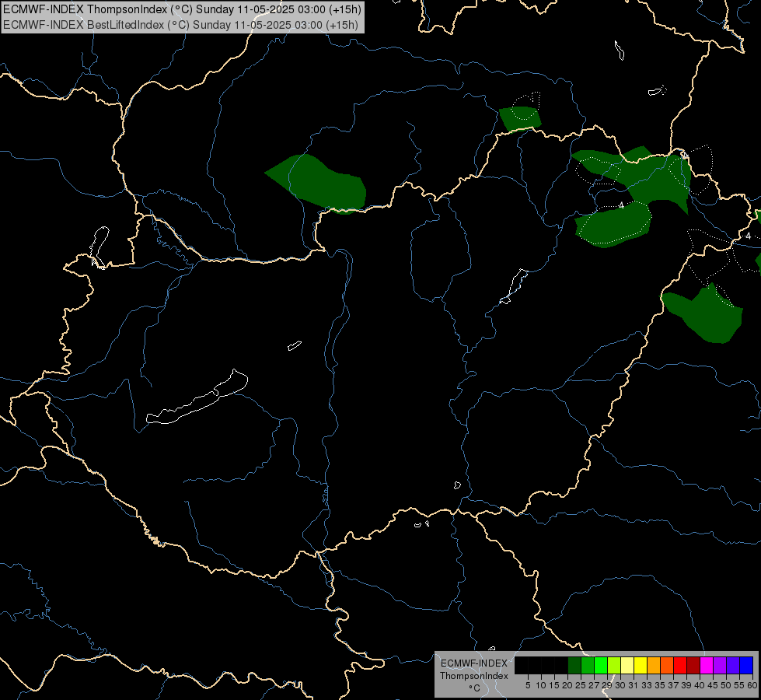
Task: Click the legend tick value '29'
Action: 607,685
